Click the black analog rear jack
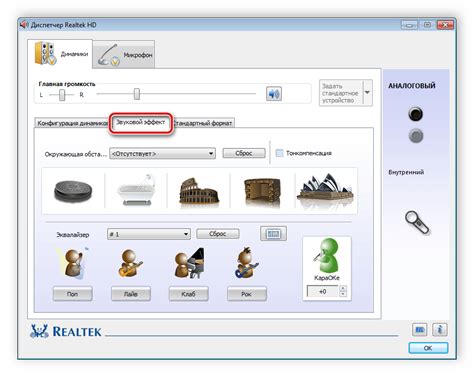Image resolution: width=474 pixels, height=377 pixels. [x=415, y=114]
